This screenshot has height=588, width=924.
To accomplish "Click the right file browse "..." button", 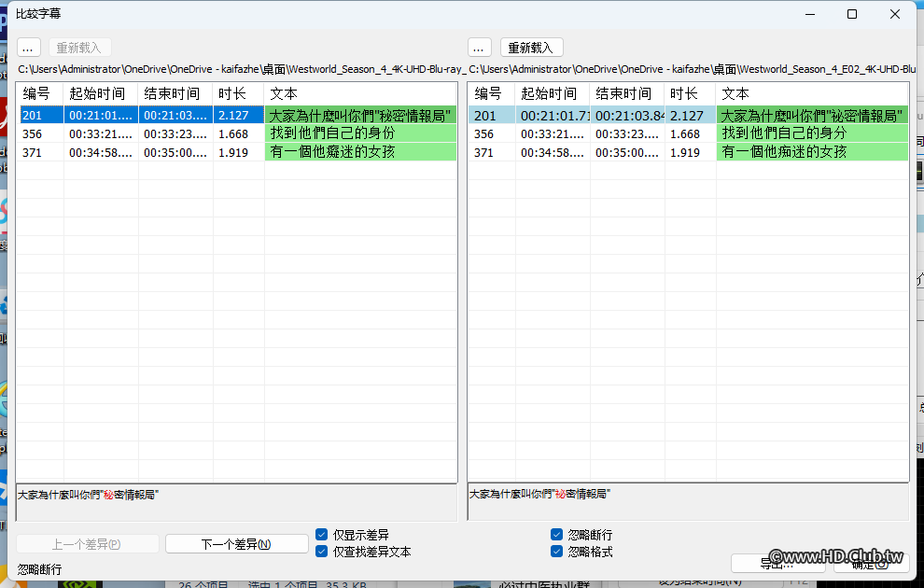I will click(479, 48).
